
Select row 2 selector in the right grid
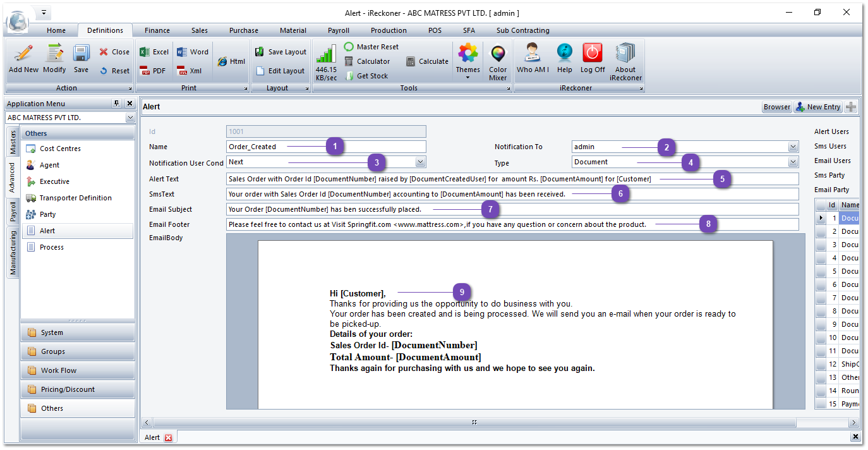point(821,231)
